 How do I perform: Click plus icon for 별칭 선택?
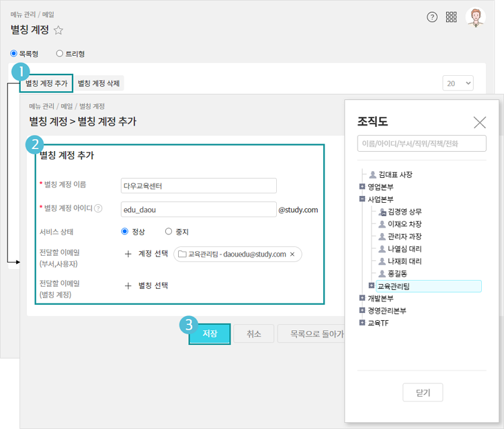point(128,285)
